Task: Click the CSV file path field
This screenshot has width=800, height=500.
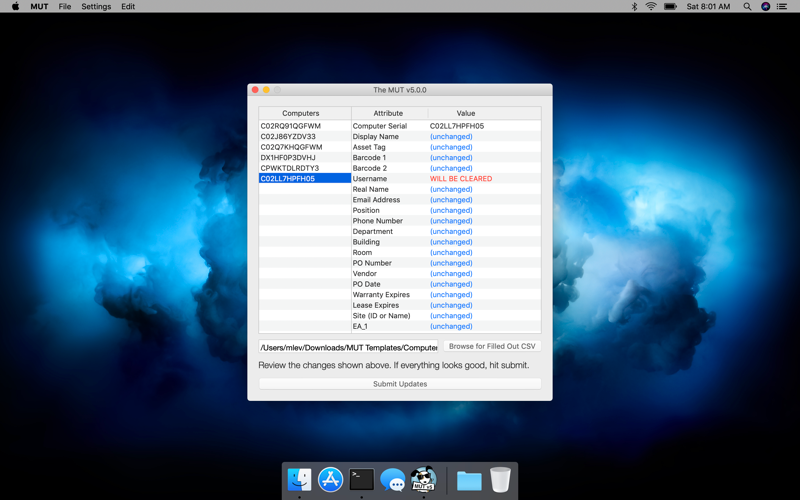Action: coord(348,347)
